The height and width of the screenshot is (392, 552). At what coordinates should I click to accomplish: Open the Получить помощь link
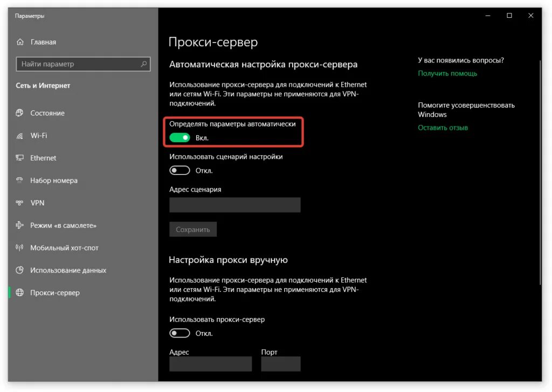[x=447, y=73]
